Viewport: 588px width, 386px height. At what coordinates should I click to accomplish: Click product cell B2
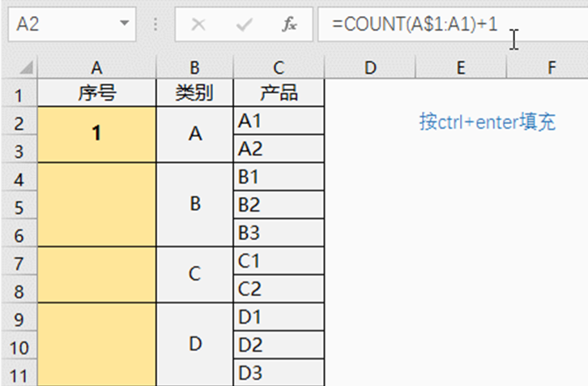tap(279, 205)
